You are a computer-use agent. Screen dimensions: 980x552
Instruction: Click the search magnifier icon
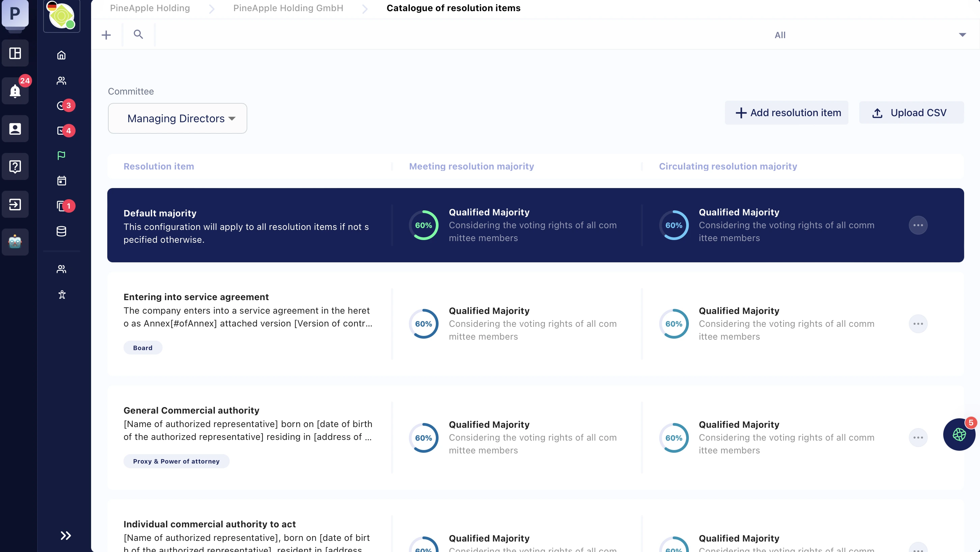coord(138,35)
